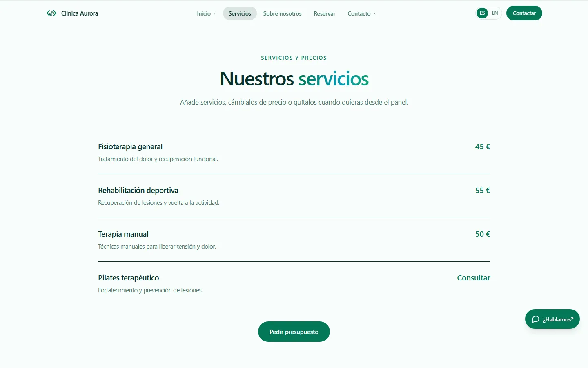
Task: Click the Nuestros servicios heading
Action: pos(294,79)
